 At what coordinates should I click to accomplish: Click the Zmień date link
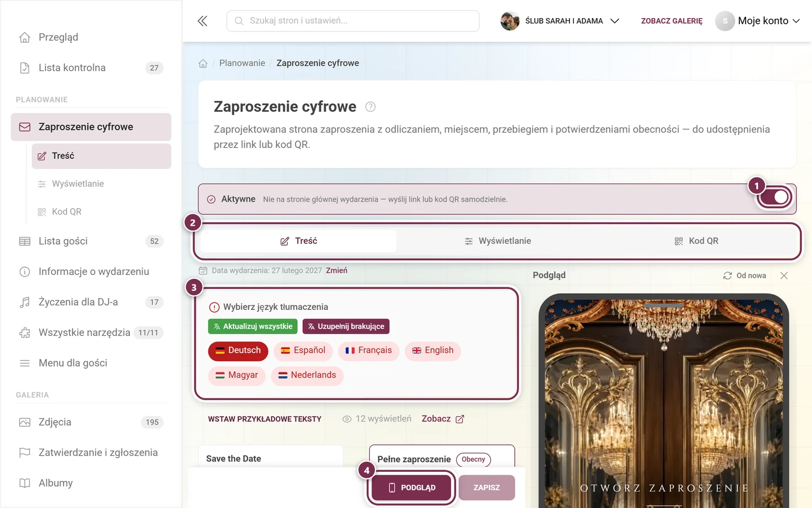pos(337,271)
